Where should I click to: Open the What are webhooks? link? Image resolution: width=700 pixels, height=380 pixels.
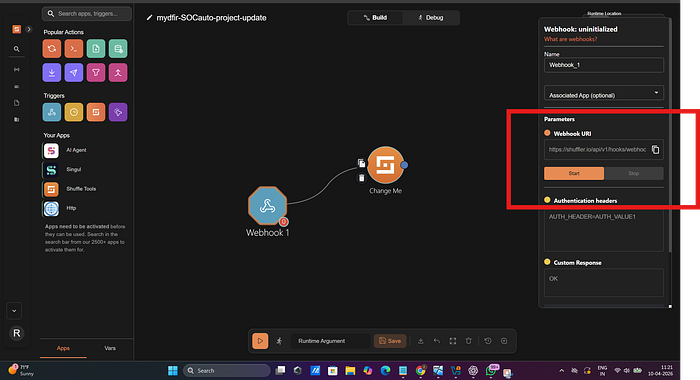tap(570, 39)
